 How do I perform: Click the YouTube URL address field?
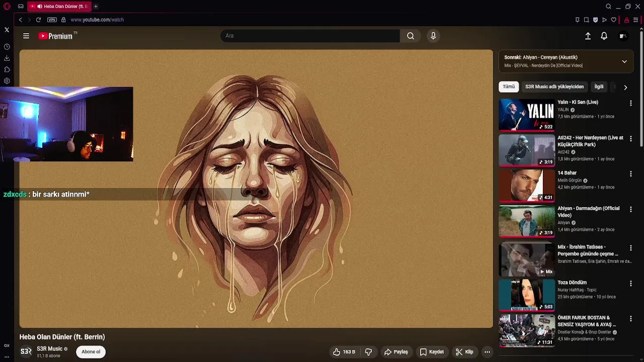pyautogui.click(x=97, y=20)
